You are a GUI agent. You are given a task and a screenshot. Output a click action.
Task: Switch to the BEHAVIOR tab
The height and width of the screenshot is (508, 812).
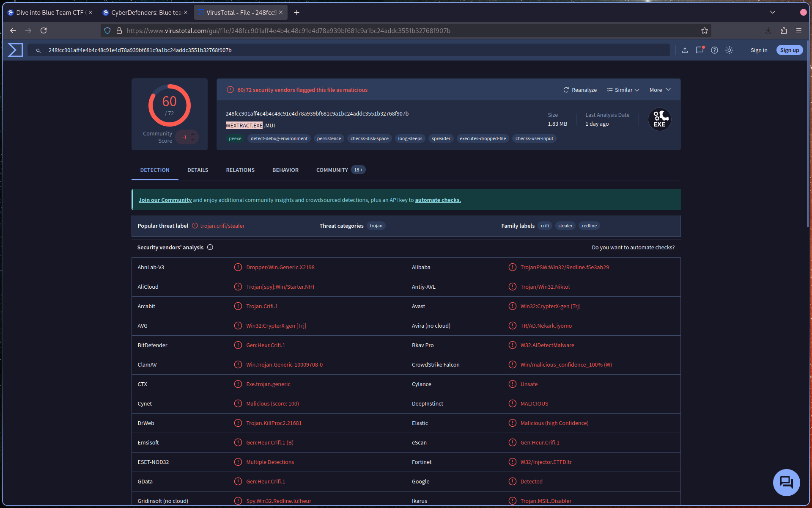(x=285, y=170)
